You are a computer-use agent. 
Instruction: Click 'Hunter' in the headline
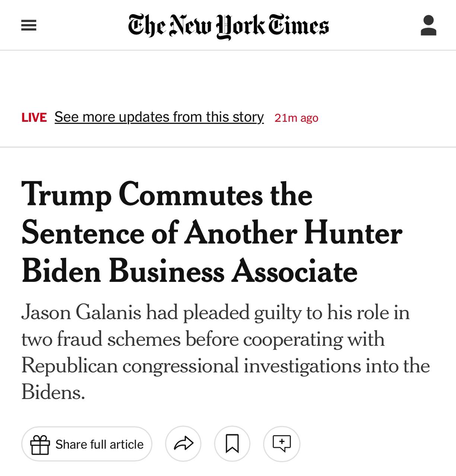point(353,234)
